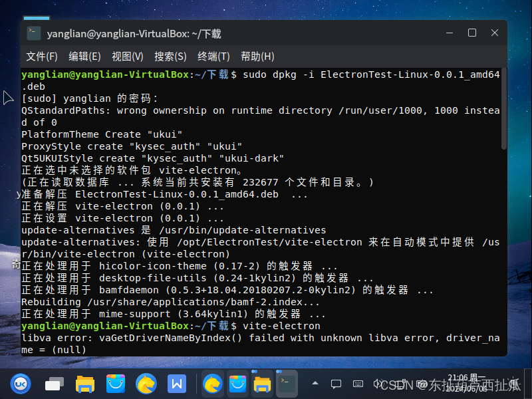
Task: Click the ProxyStyle create "kysec_auth" line
Action: [132, 146]
